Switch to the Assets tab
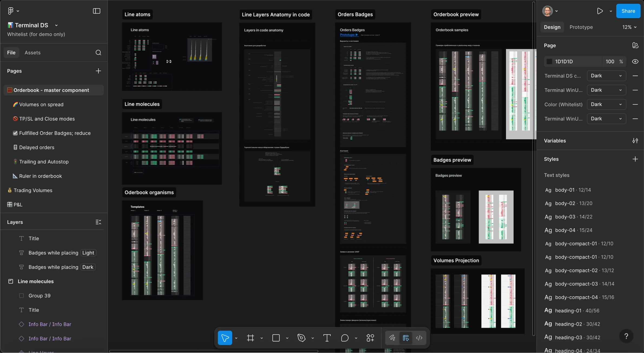 click(32, 52)
